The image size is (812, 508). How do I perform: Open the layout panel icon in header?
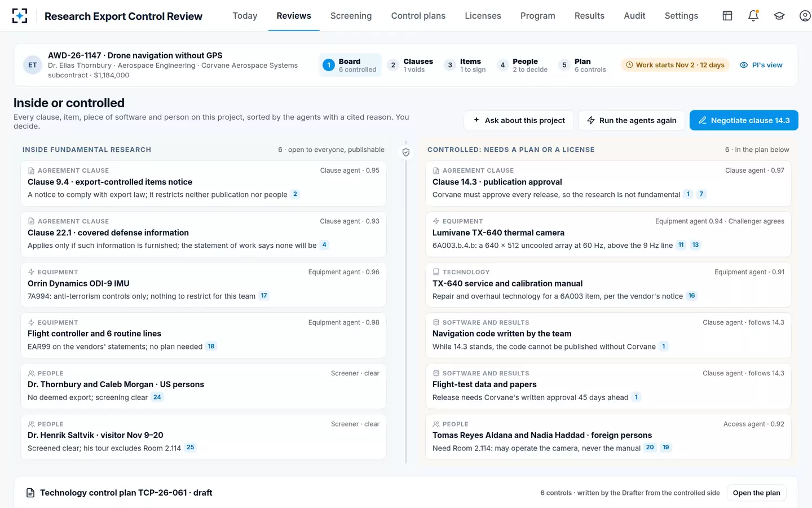pyautogui.click(x=727, y=16)
